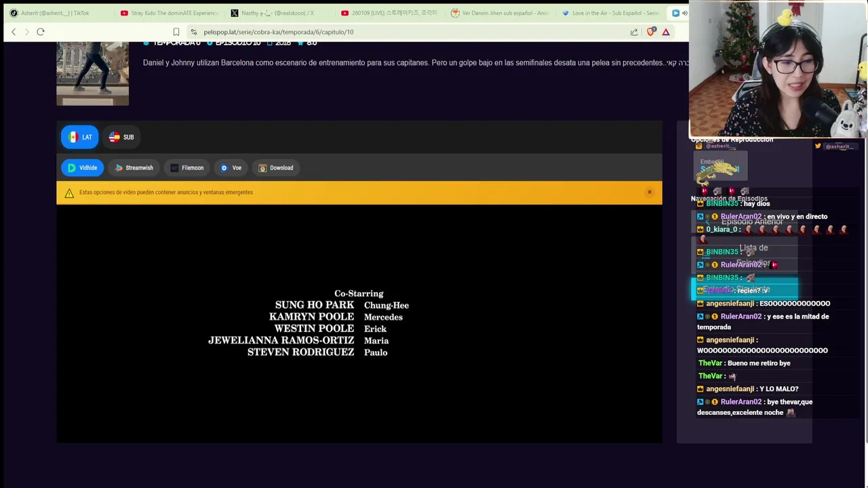Image resolution: width=868 pixels, height=488 pixels.
Task: Go forward in browser history
Action: click(27, 32)
